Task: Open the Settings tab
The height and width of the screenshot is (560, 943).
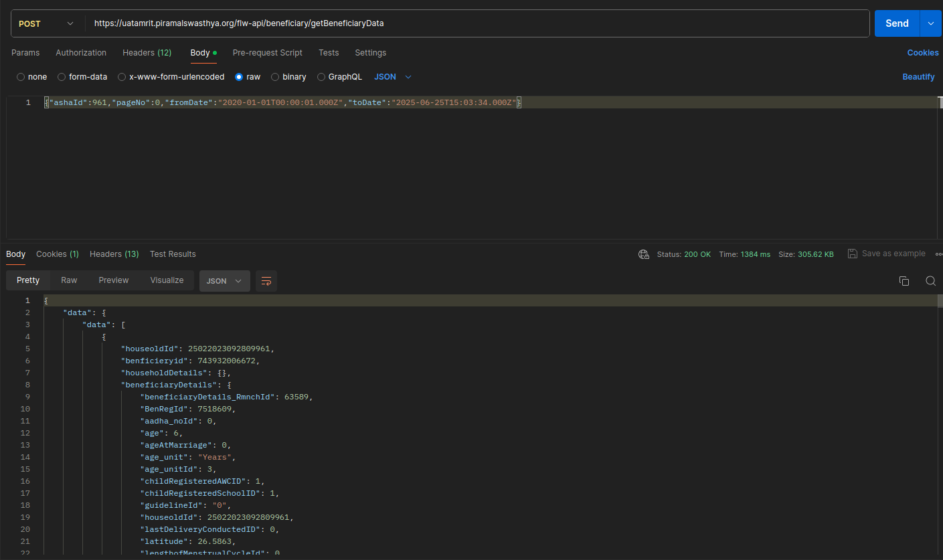Action: (x=370, y=53)
